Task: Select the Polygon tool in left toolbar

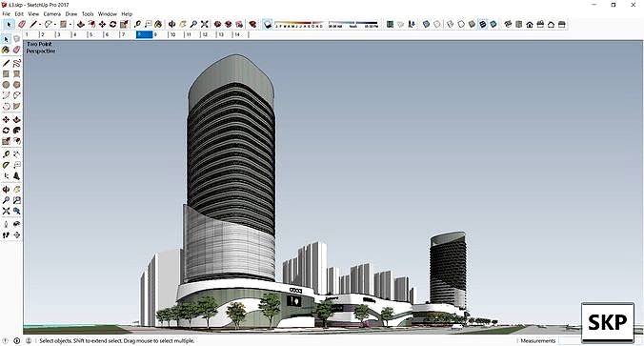Action: pos(16,85)
